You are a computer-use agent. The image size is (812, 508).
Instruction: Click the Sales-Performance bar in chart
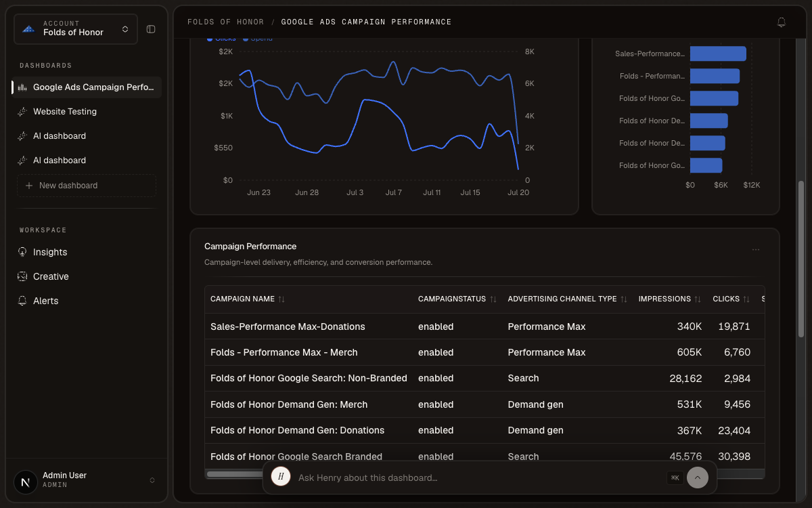pyautogui.click(x=718, y=54)
